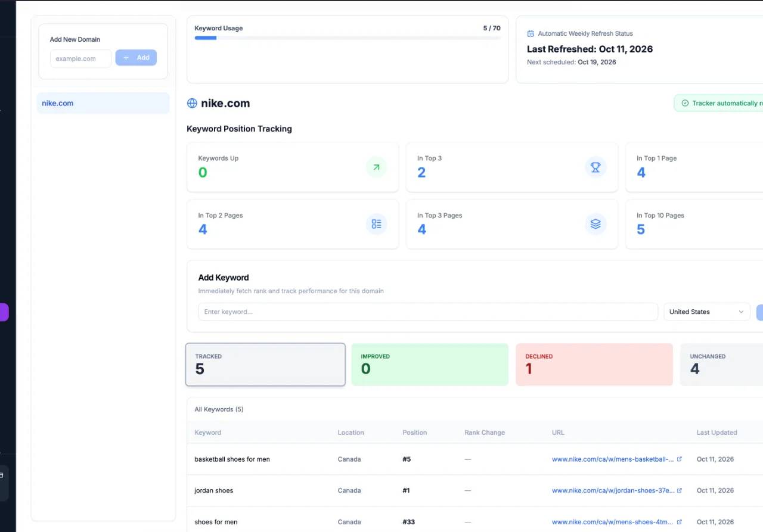Click the #5 position value

[x=407, y=459]
